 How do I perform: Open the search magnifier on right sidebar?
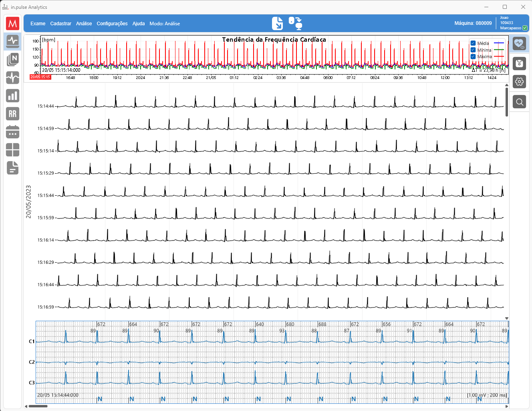click(519, 101)
